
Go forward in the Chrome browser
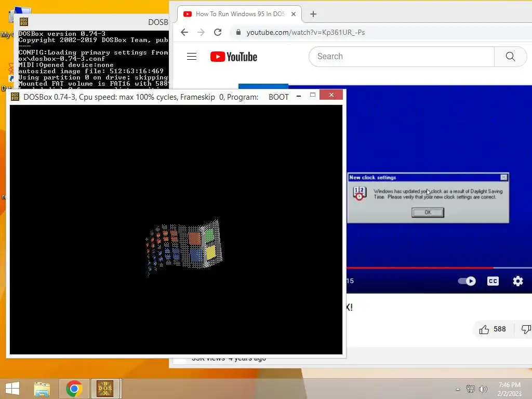201,32
